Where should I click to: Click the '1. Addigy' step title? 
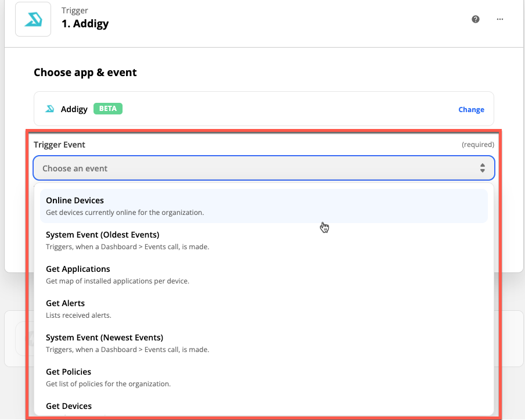[85, 24]
